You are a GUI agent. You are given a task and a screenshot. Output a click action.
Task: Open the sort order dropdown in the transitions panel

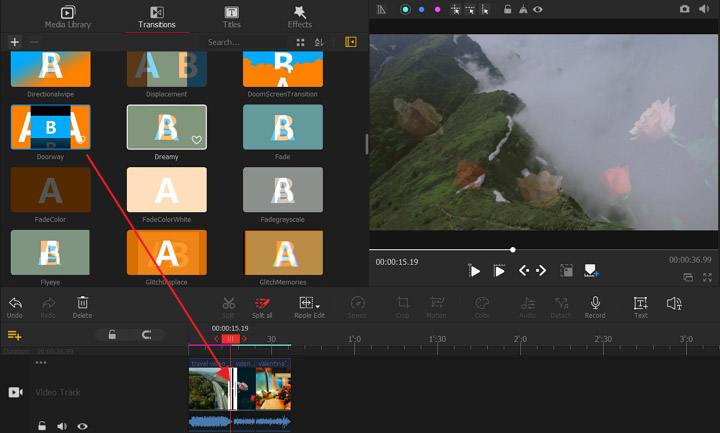(319, 42)
